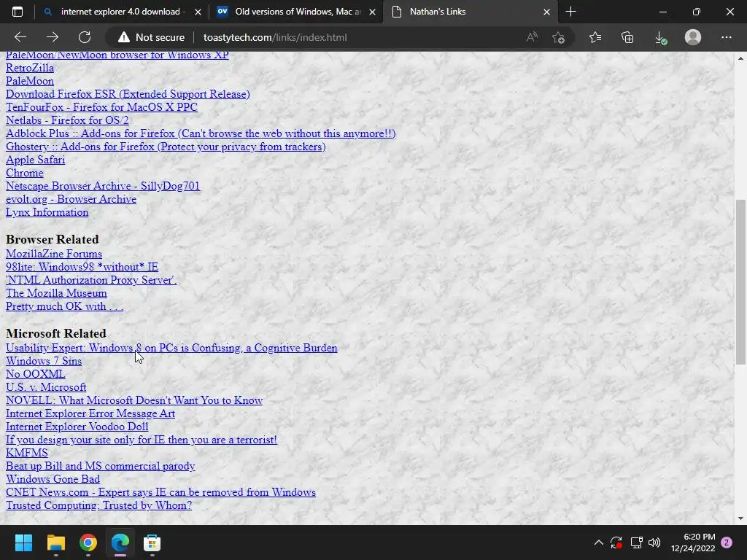The image size is (747, 560).
Task: Open the KMFMS link
Action: coord(27,453)
